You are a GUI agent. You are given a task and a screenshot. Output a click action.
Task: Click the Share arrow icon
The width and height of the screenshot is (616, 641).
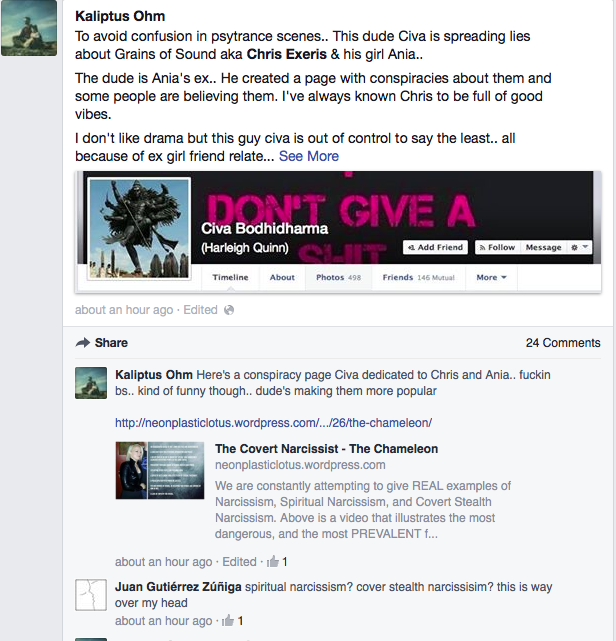83,343
